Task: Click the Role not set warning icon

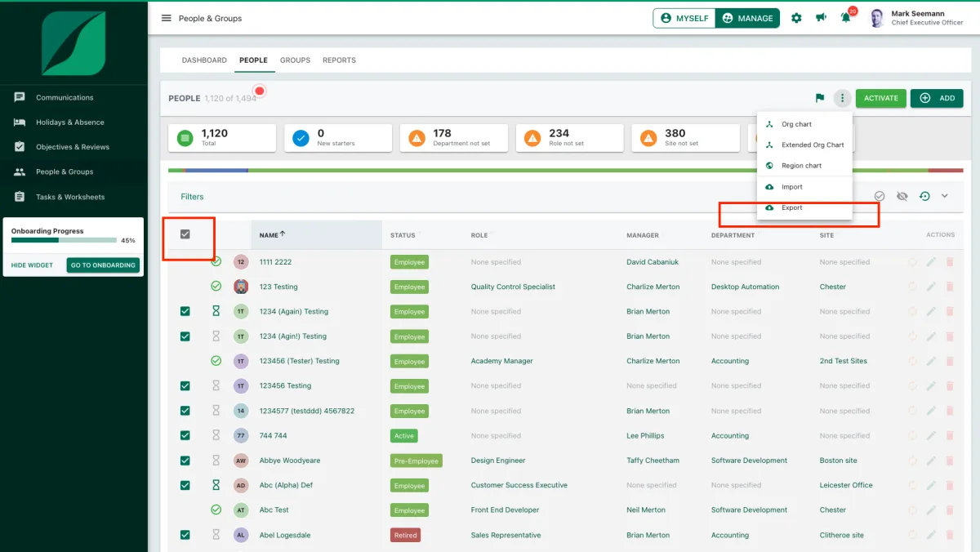Action: pos(532,138)
